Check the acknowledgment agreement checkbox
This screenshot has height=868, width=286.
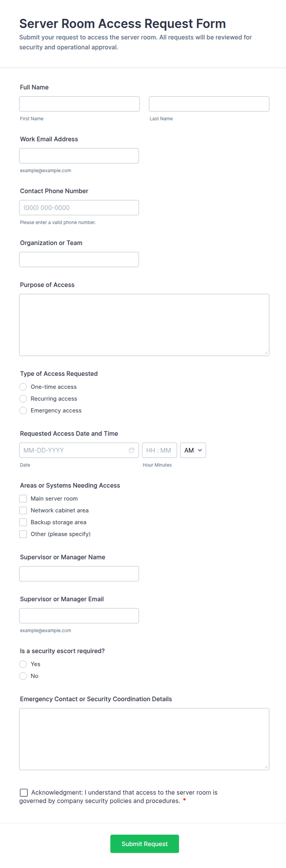[23, 793]
